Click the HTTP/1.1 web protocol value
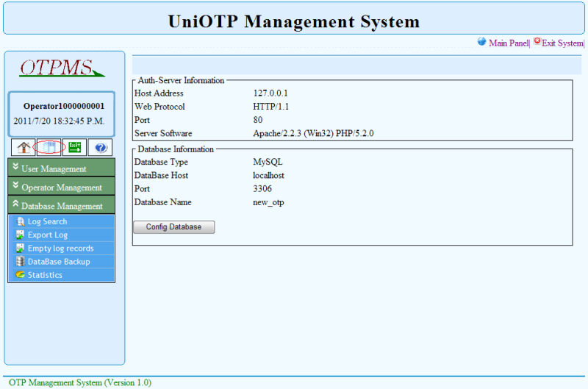 pyautogui.click(x=270, y=107)
